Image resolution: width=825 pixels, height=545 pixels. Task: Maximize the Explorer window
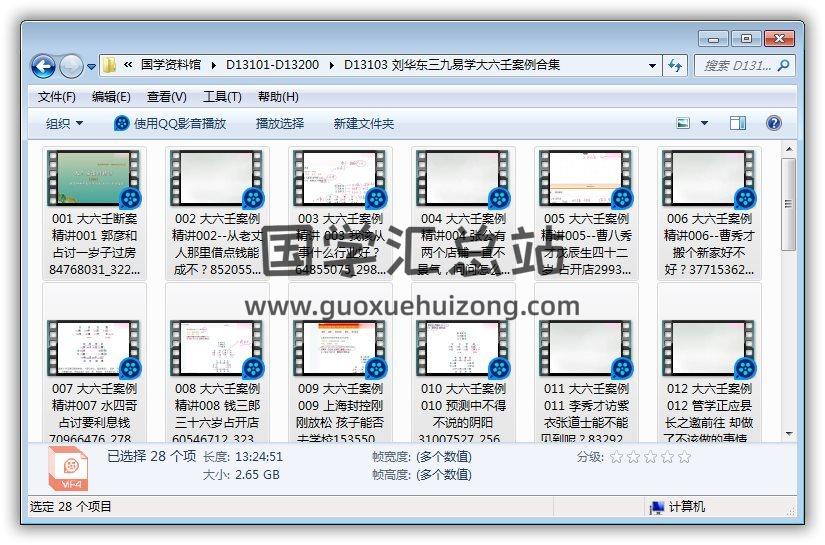click(746, 39)
